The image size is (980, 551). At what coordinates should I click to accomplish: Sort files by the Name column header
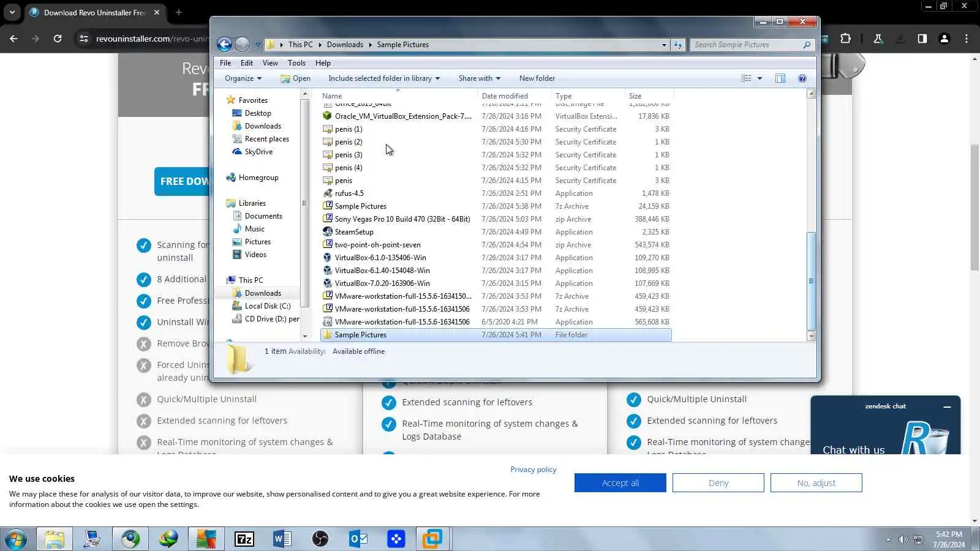click(x=398, y=96)
